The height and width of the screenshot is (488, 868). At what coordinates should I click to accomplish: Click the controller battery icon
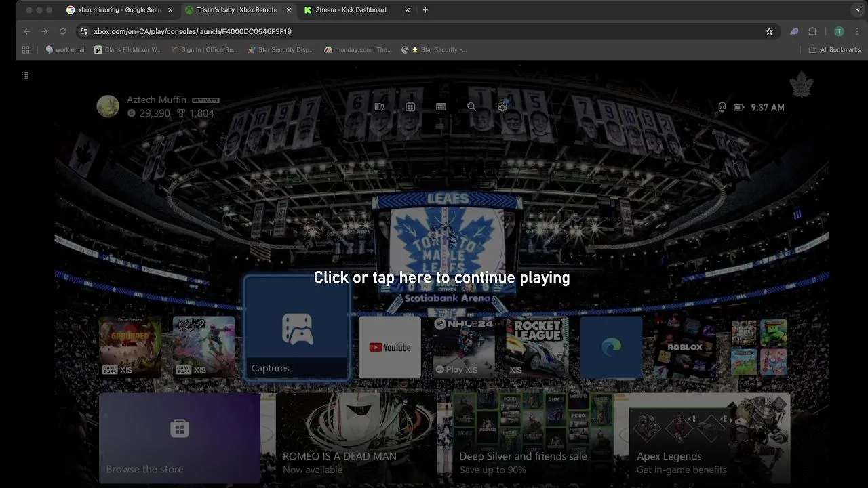pyautogui.click(x=738, y=107)
